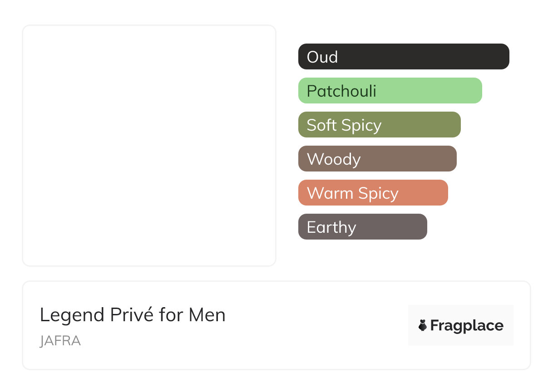Click the 'Warm Spicy' text label
The image size is (553, 392).
click(353, 193)
